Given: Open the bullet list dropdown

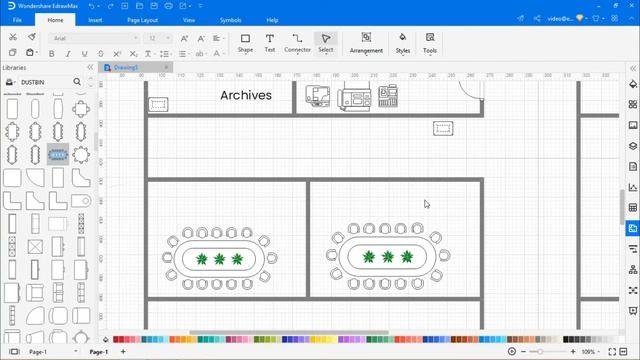Looking at the screenshot, I should (184, 54).
